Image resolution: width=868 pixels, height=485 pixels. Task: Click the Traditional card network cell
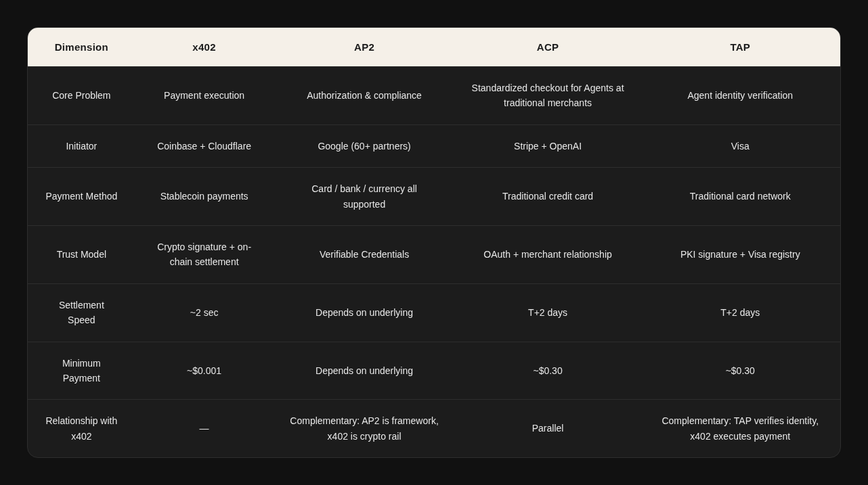pos(740,196)
